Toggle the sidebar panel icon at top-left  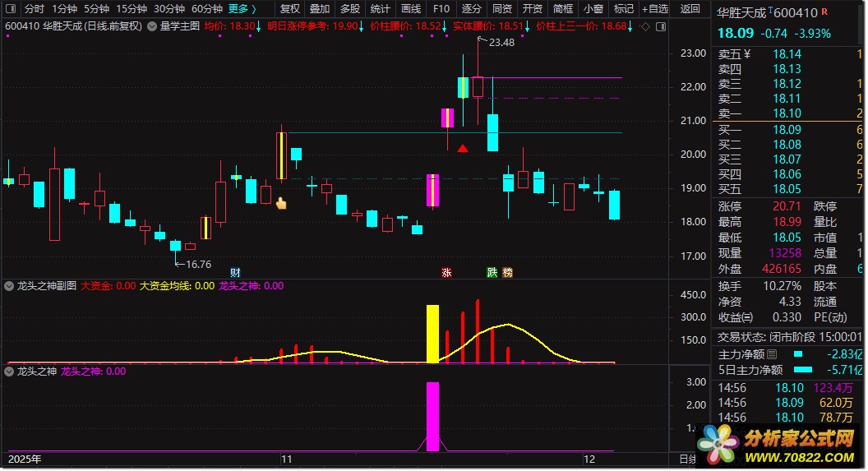(11, 9)
